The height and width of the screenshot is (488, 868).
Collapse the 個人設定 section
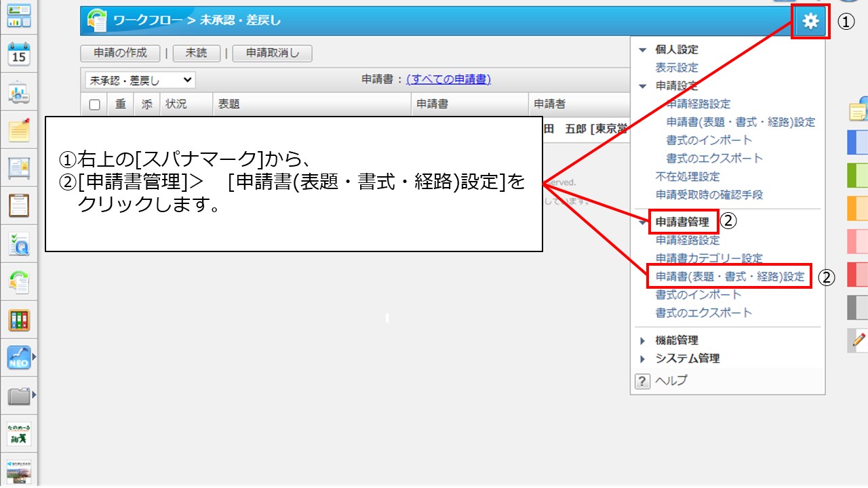click(x=676, y=49)
